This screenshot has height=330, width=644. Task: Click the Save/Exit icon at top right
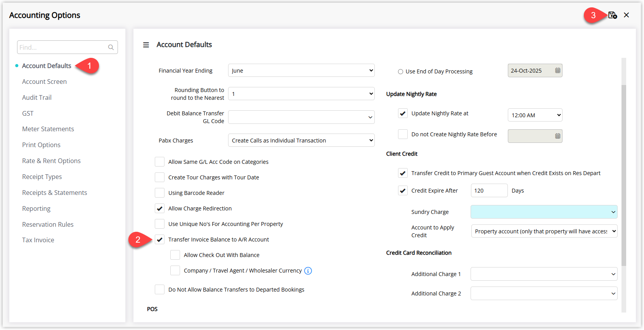pyautogui.click(x=613, y=15)
